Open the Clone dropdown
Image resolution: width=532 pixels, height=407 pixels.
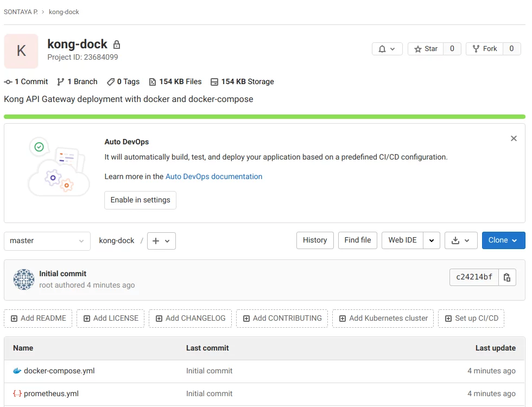[x=503, y=240]
